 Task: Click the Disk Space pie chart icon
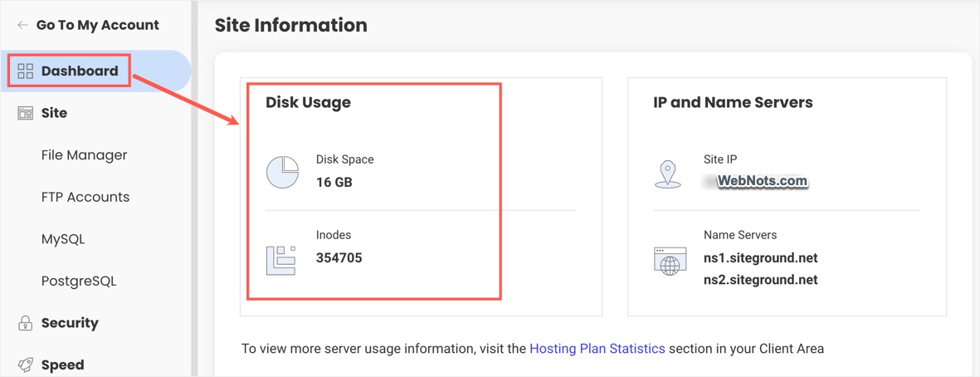click(x=282, y=171)
